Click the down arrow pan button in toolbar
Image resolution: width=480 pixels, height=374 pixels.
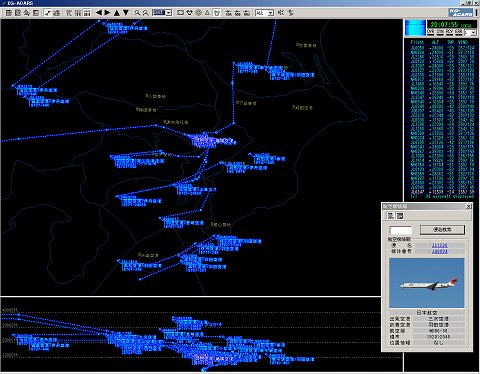(126, 13)
